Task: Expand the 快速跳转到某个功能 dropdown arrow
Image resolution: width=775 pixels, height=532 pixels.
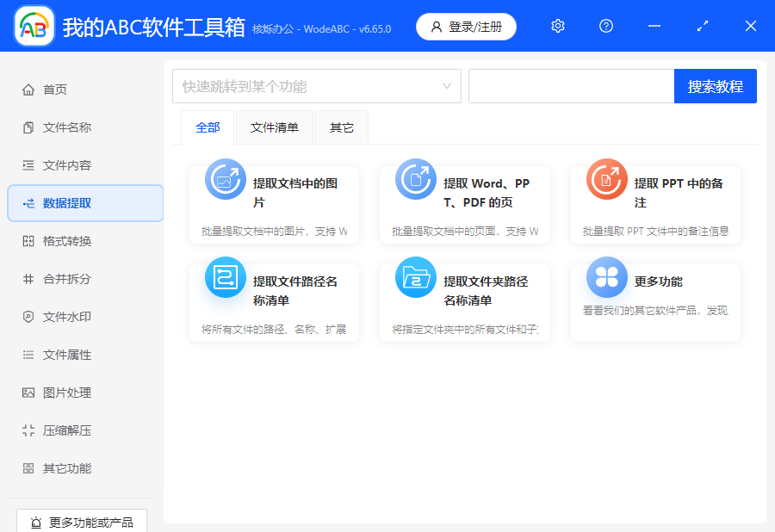Action: tap(447, 86)
